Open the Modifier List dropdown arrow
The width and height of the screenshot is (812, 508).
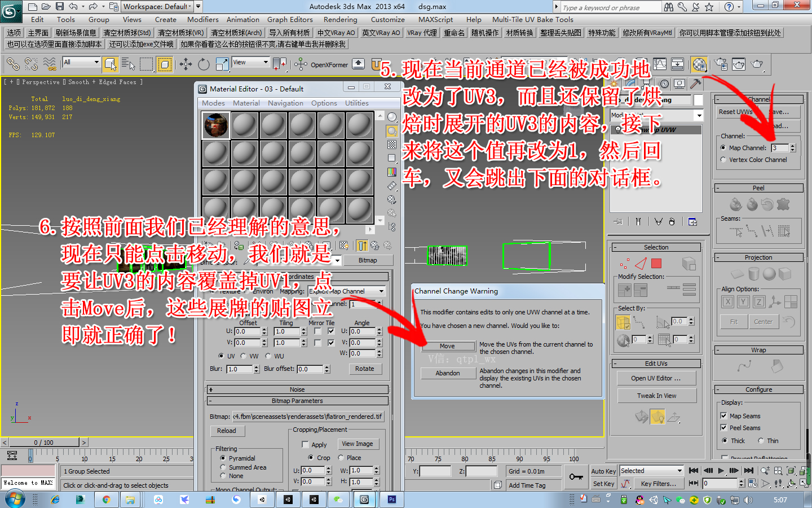click(699, 115)
